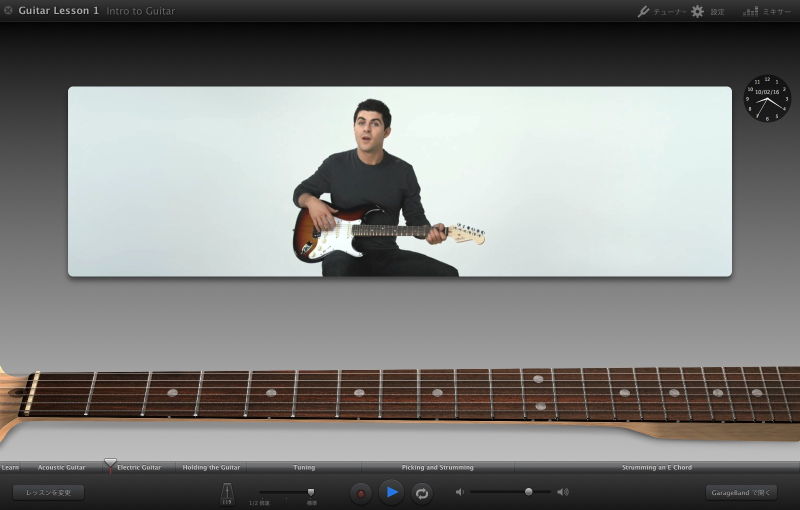Screen dimensions: 800x510
Task: Select the Holding the Guitar chapter
Action: click(x=211, y=467)
